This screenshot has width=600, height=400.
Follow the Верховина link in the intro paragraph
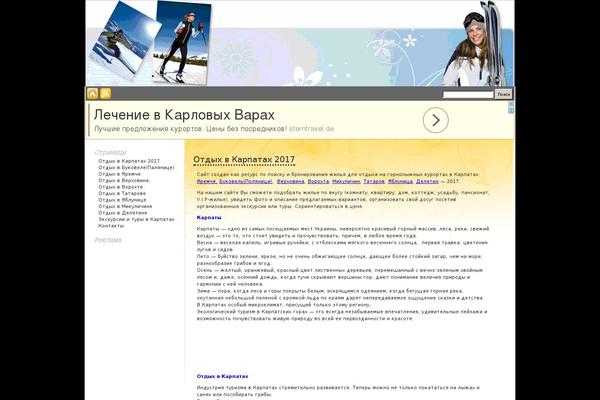290,181
